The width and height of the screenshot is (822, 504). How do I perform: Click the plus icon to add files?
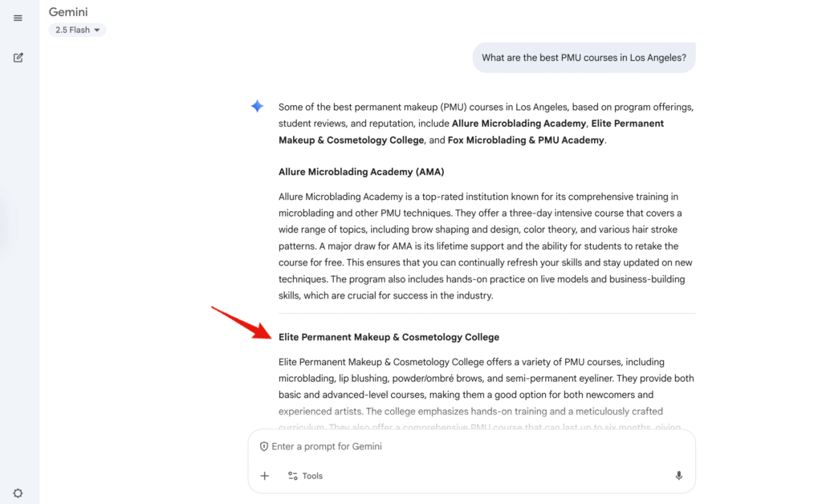pyautogui.click(x=265, y=476)
